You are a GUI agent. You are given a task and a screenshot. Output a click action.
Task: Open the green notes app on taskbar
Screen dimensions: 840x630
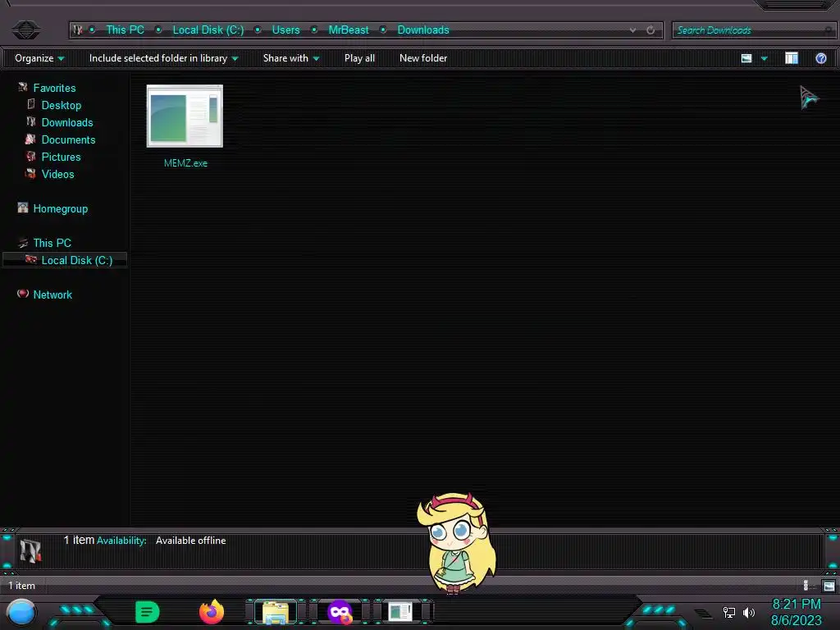[x=148, y=612]
